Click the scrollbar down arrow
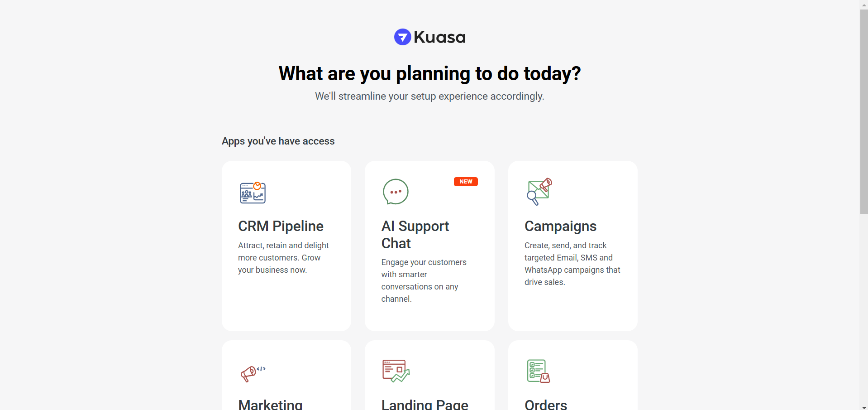Screen dimensions: 868x410 (864, 406)
